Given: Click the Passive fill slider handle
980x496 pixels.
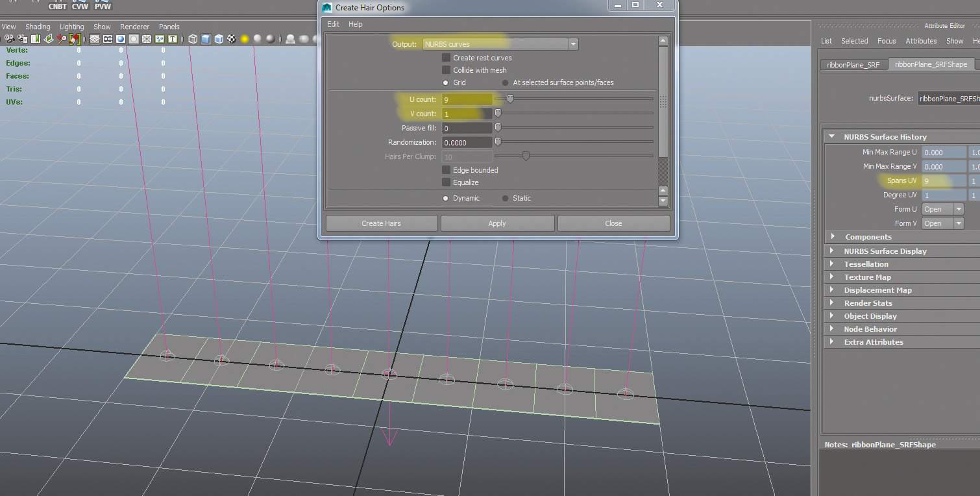Looking at the screenshot, I should tap(498, 127).
